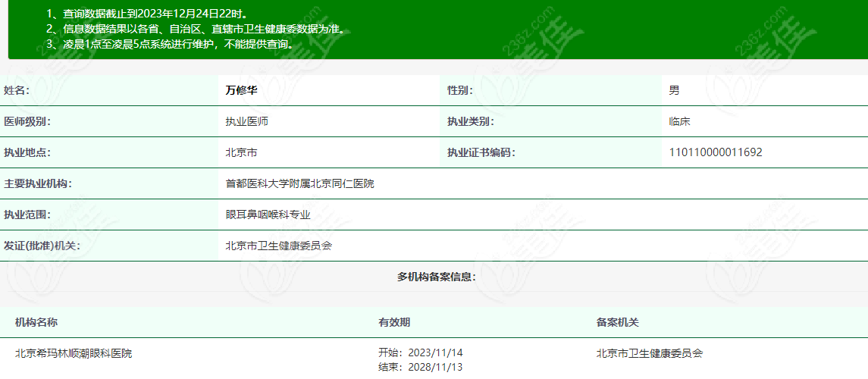Screen dimensions: 868x379
Task: Click the 多机构备案信息 section heading
Action: [x=436, y=277]
